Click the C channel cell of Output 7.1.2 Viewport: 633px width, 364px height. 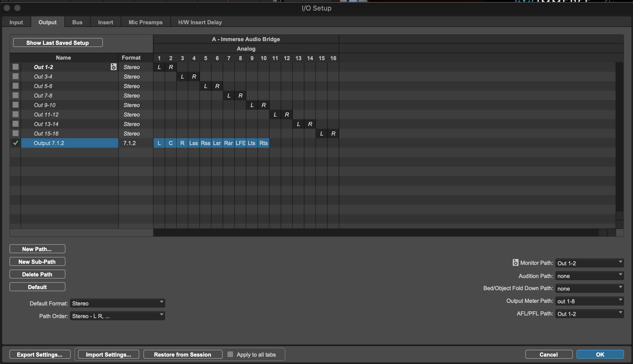click(x=171, y=143)
